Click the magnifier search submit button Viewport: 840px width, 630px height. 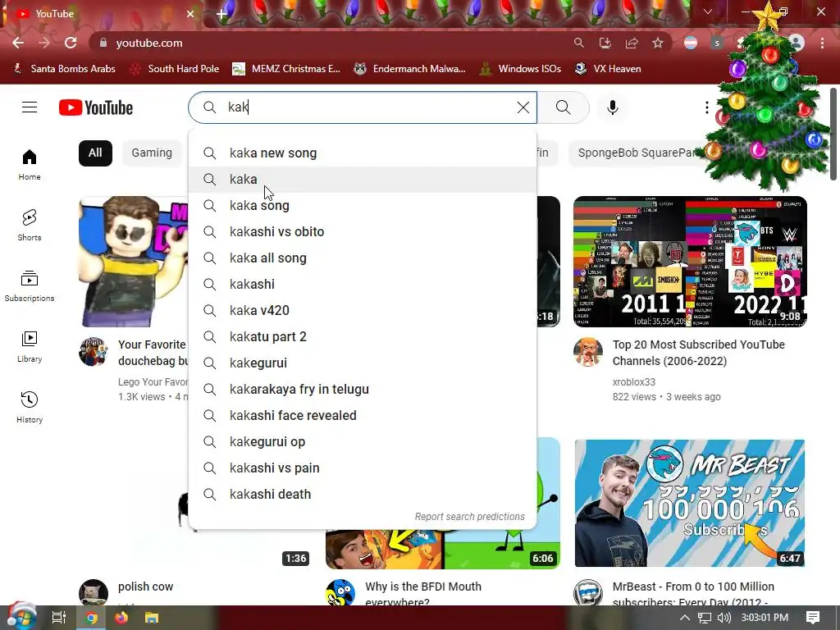563,107
